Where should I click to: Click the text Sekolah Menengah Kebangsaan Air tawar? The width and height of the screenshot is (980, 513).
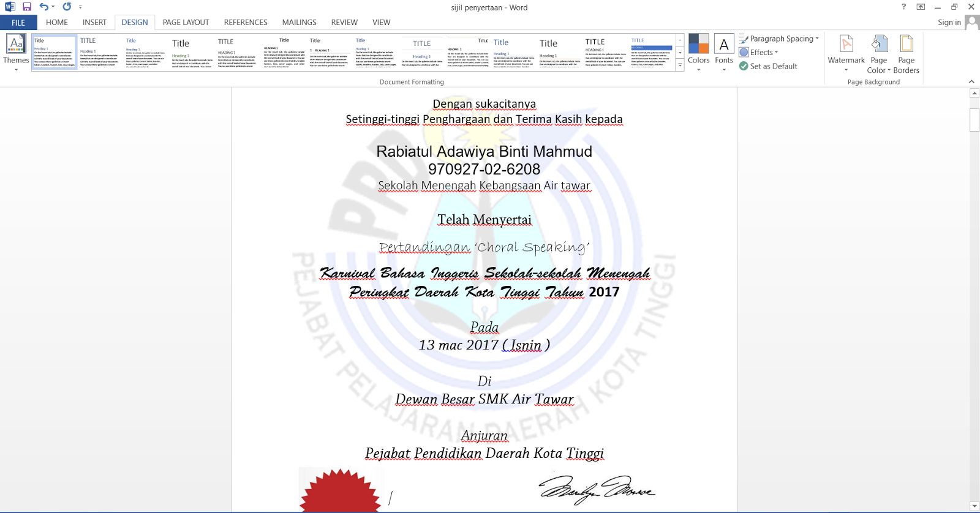(484, 185)
